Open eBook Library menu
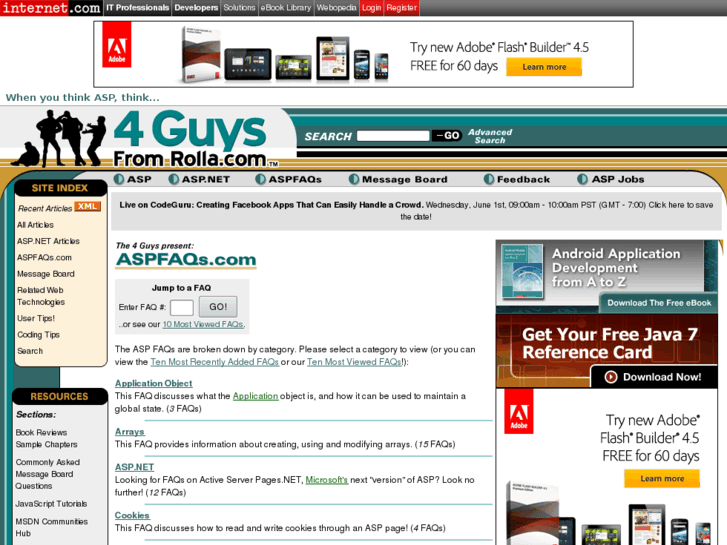This screenshot has height=545, width=727. click(x=286, y=8)
